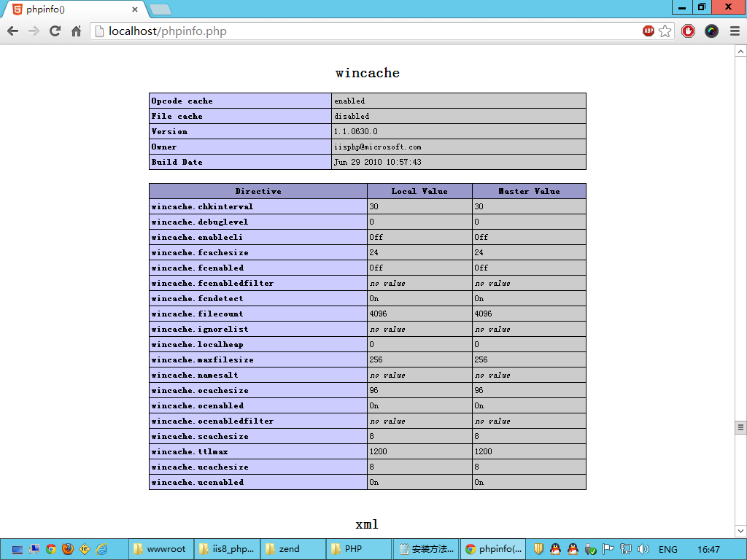Select the wincache.filecount master value 4096
The width and height of the screenshot is (747, 560).
(x=483, y=314)
